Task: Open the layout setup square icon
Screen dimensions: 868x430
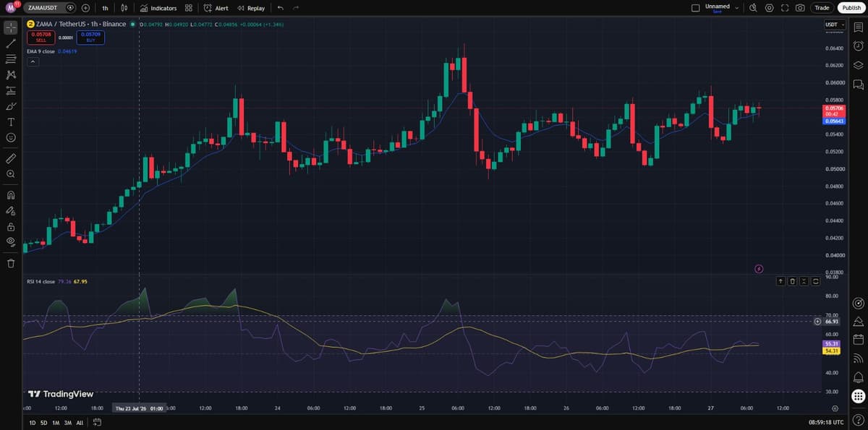Action: coord(695,8)
